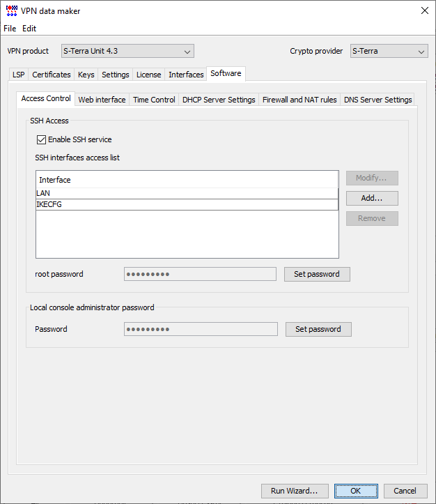Launch the Run Wizard button
Screen dimensions: 436x504
pos(294,491)
